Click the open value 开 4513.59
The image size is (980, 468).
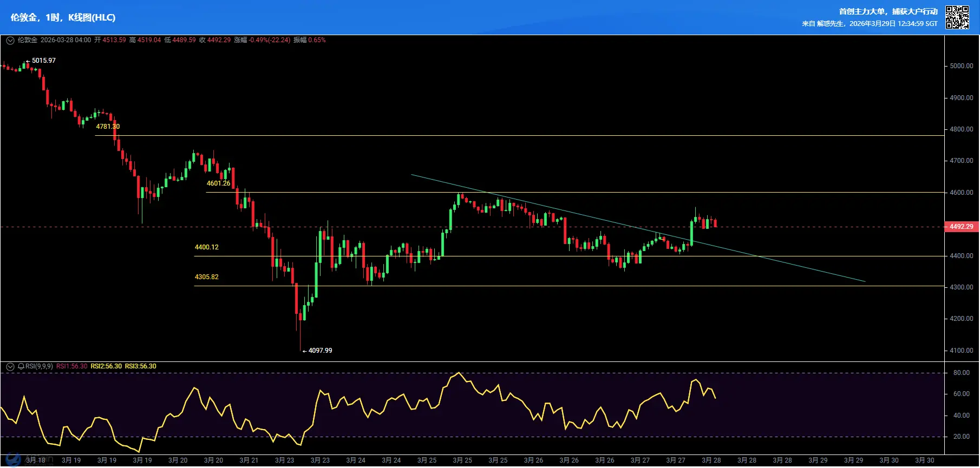tap(110, 40)
